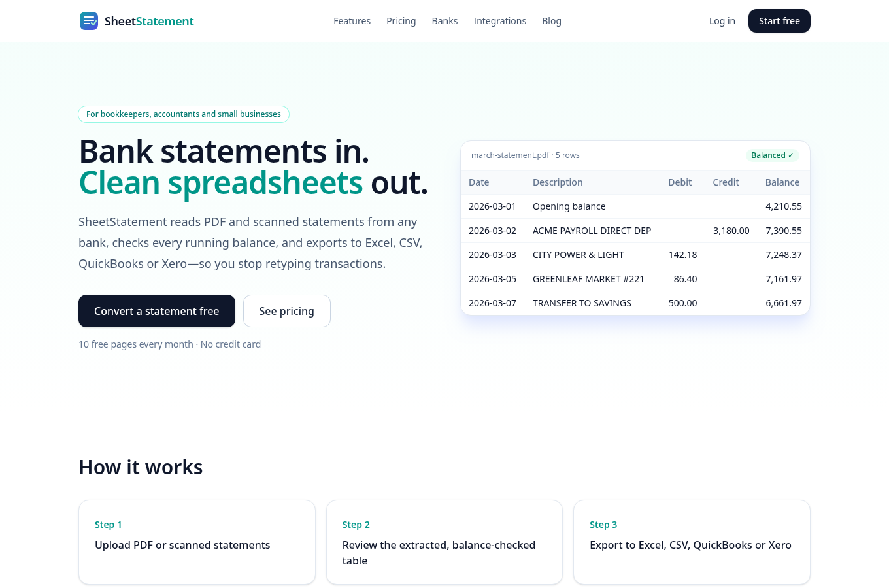The width and height of the screenshot is (889, 588).
Task: Click the bookkeepers, accountants badge pill
Action: tap(184, 114)
